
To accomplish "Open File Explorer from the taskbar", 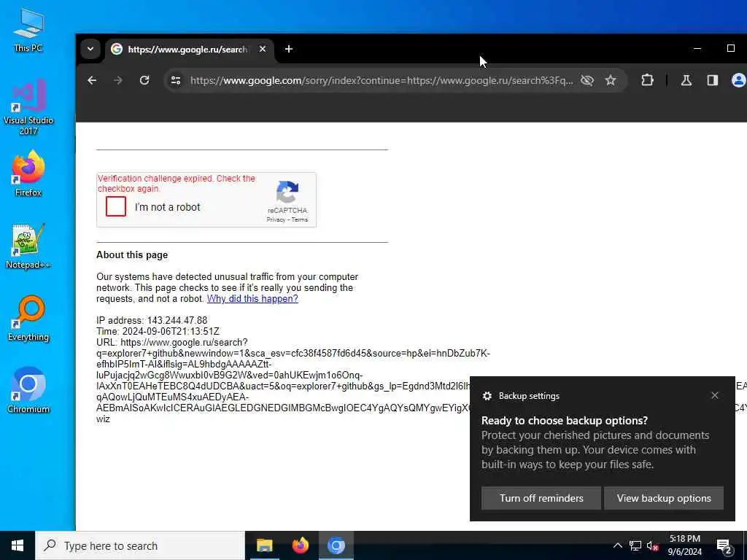I will pos(264,545).
